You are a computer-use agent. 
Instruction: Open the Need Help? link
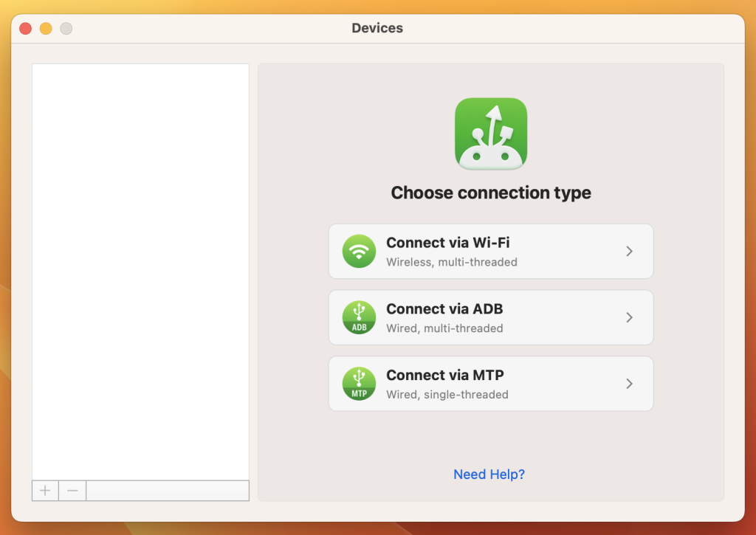tap(489, 474)
